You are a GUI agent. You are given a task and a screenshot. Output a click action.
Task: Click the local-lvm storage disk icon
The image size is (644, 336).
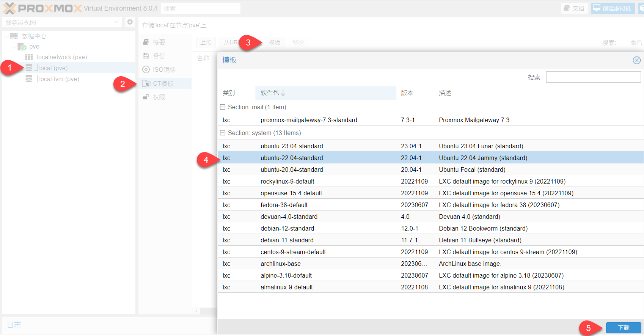pos(29,79)
